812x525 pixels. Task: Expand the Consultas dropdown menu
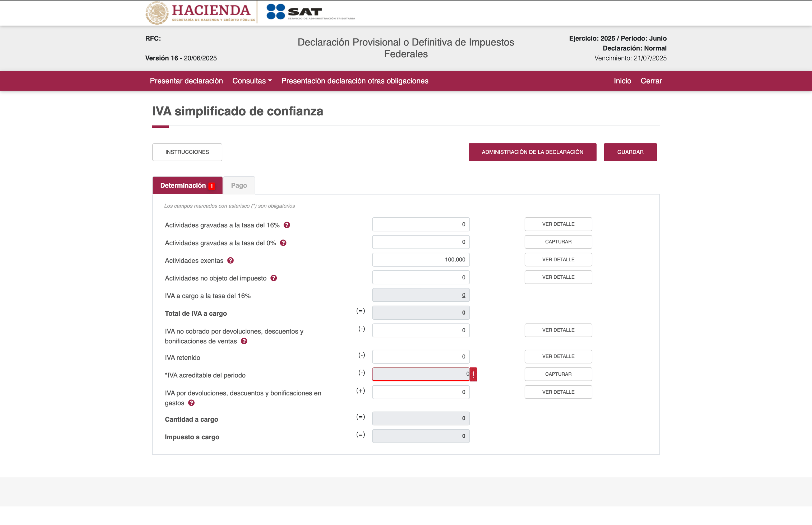(x=252, y=81)
